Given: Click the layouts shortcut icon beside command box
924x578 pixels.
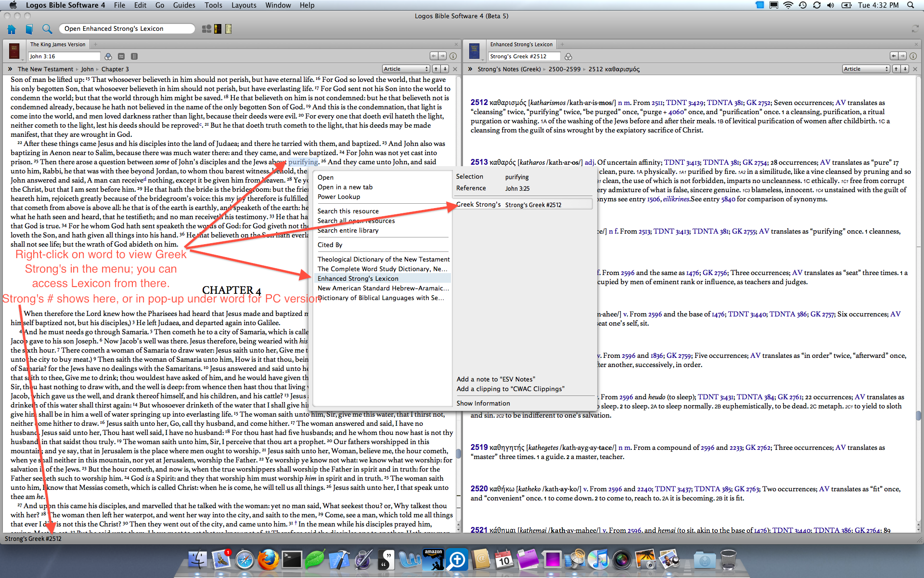Looking at the screenshot, I should (x=206, y=29).
